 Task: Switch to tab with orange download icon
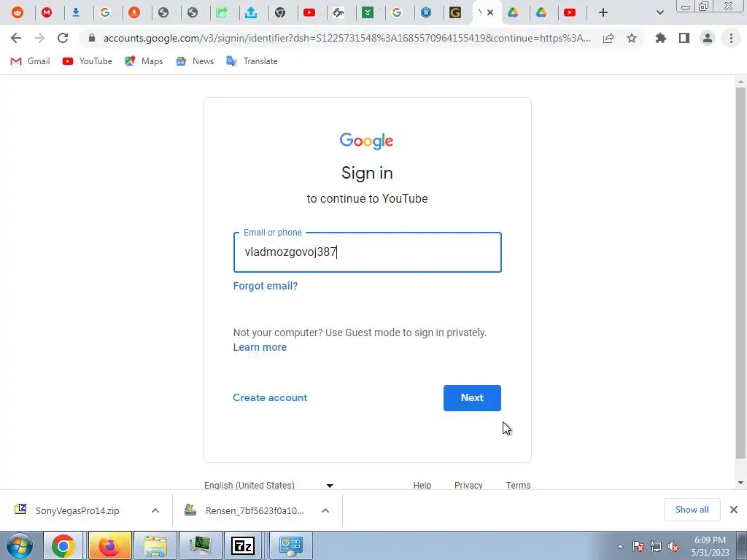pos(134,13)
